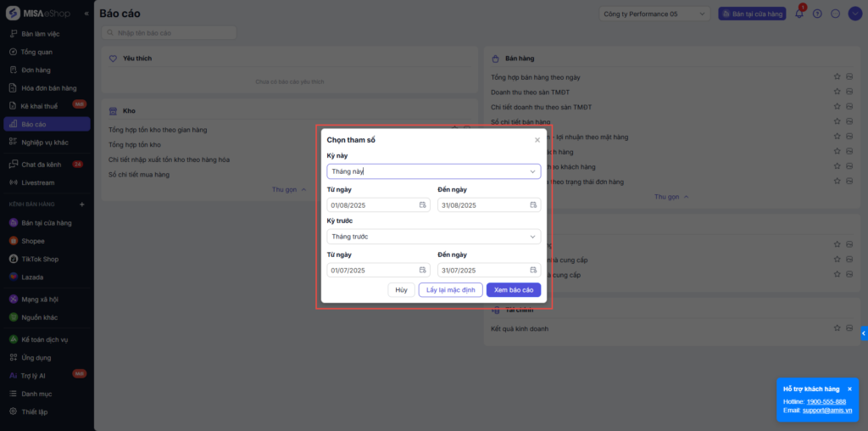Cancel with the Hủy button

(x=401, y=290)
